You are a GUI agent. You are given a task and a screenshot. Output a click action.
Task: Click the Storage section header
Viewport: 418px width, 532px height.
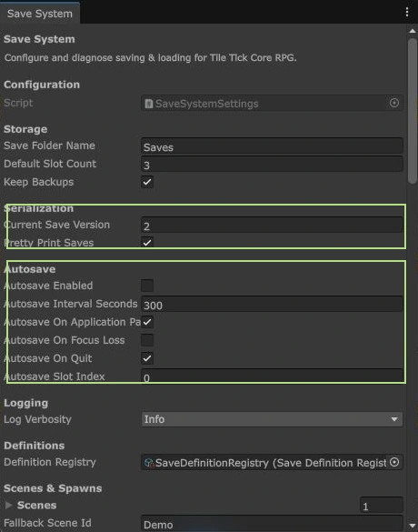[25, 129]
